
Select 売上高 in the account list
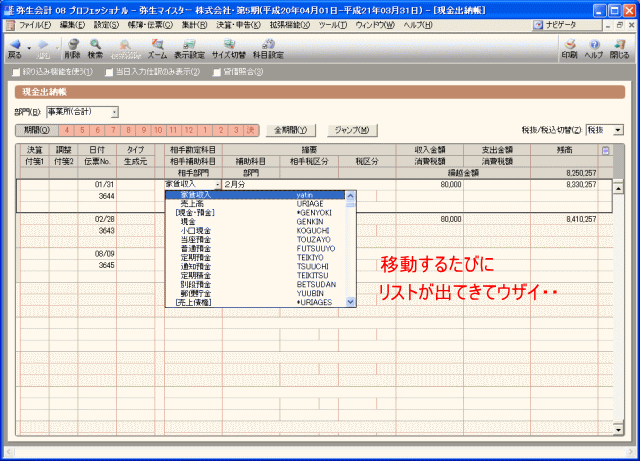256,204
